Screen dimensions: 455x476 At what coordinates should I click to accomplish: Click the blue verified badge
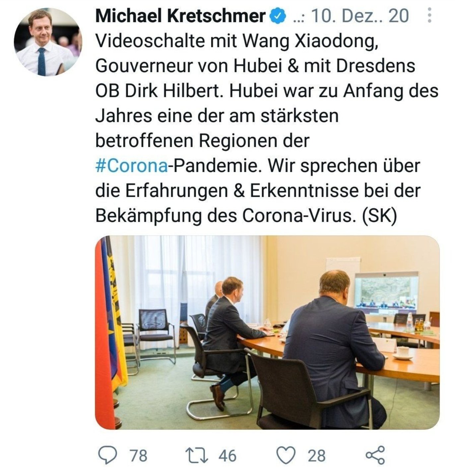(x=279, y=16)
